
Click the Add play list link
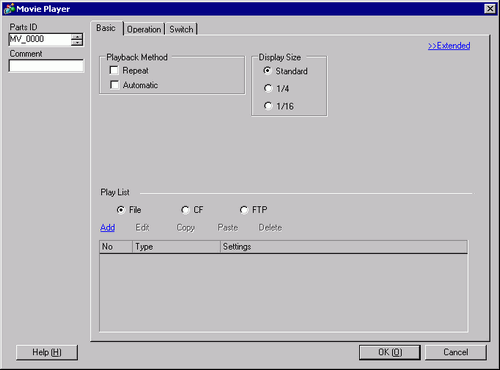(108, 228)
